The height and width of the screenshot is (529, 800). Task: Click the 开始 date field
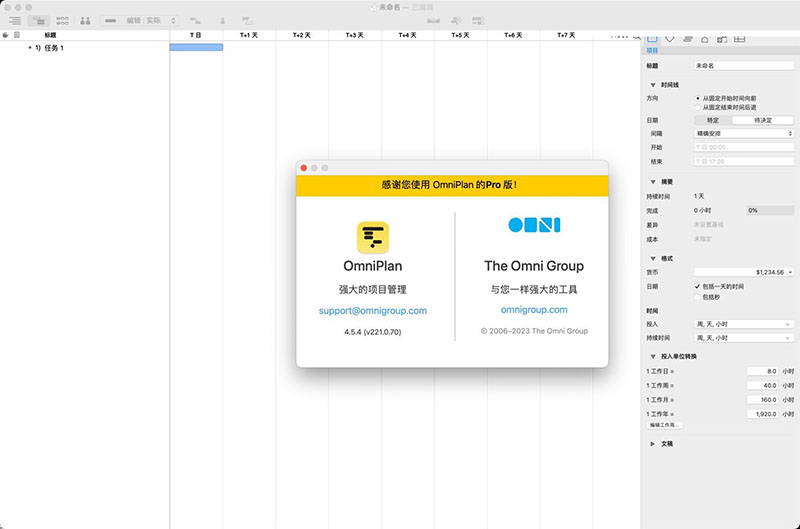click(744, 147)
